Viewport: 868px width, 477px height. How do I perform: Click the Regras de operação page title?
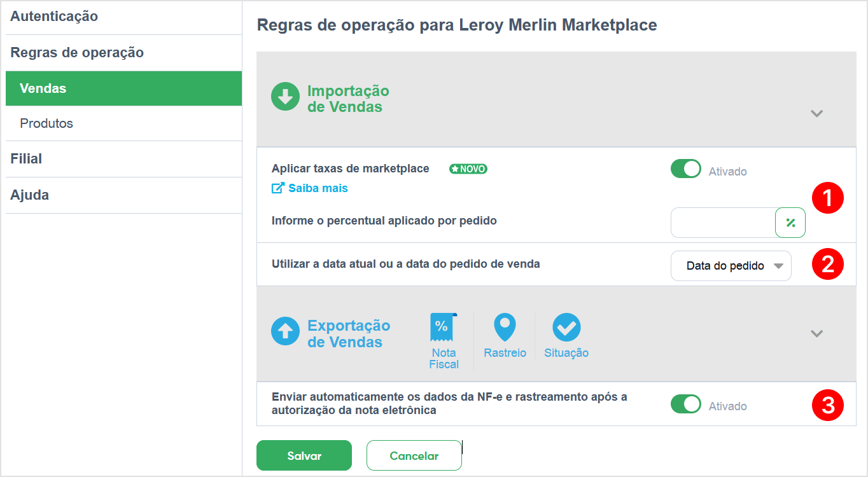pyautogui.click(x=457, y=25)
